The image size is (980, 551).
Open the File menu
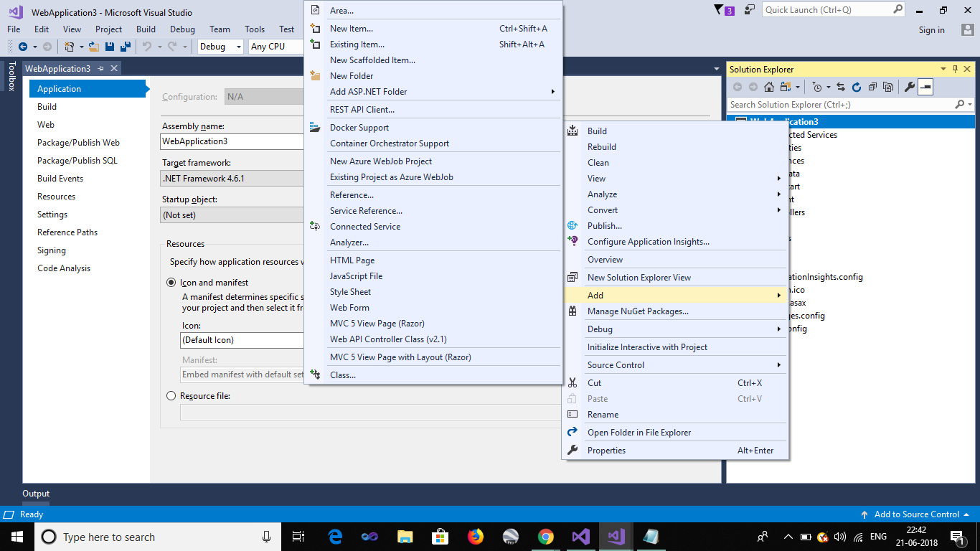point(14,29)
